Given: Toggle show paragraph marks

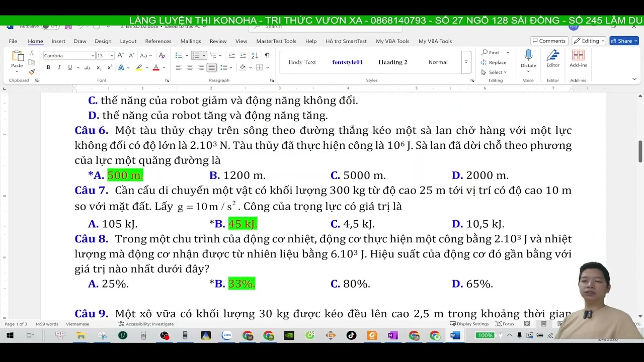Looking at the screenshot, I should point(267,56).
